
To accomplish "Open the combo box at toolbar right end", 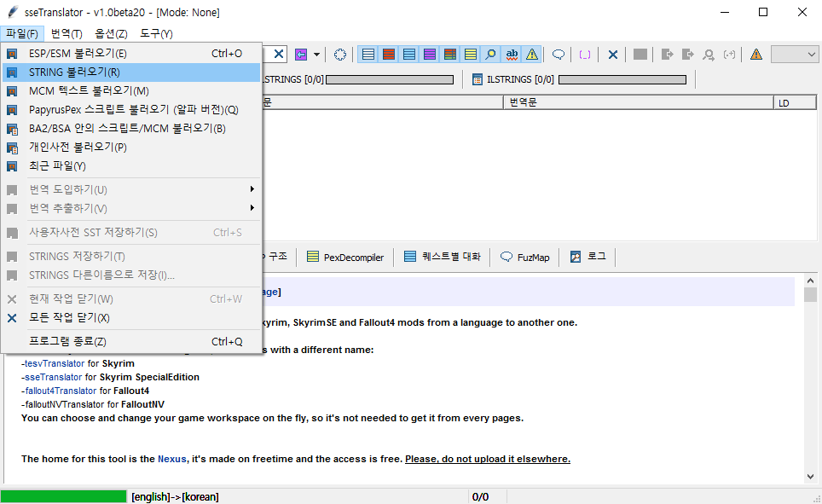I will click(x=794, y=54).
